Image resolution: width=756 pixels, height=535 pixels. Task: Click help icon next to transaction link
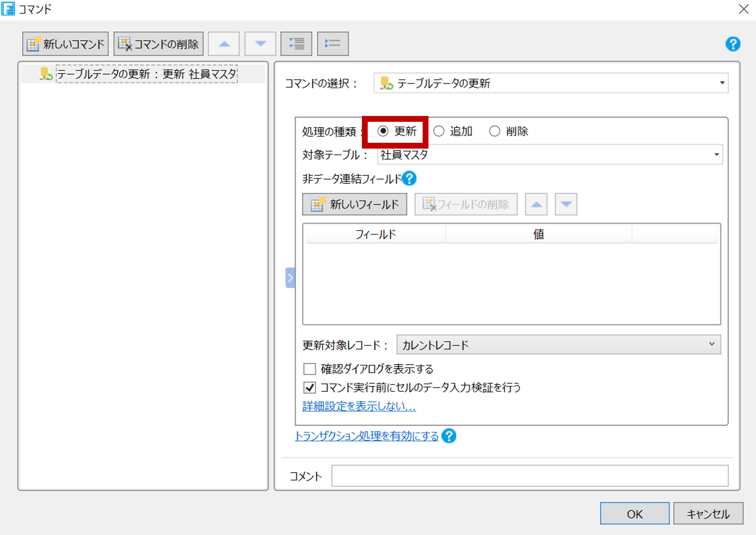pyautogui.click(x=449, y=436)
